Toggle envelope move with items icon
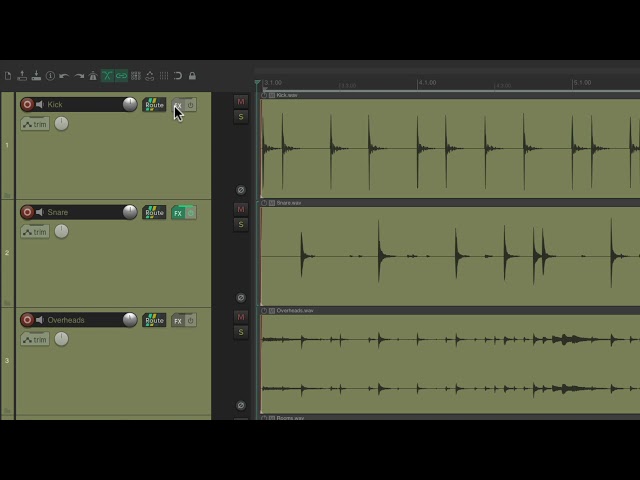 [150, 76]
